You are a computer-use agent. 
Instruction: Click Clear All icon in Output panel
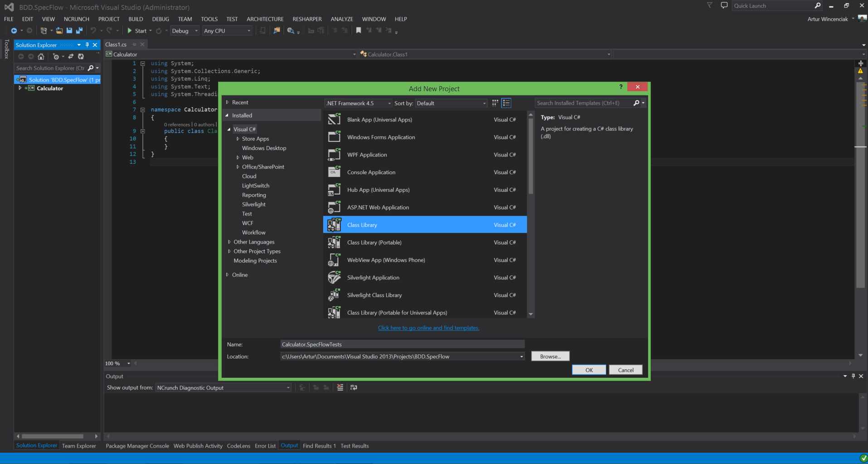[x=340, y=387]
